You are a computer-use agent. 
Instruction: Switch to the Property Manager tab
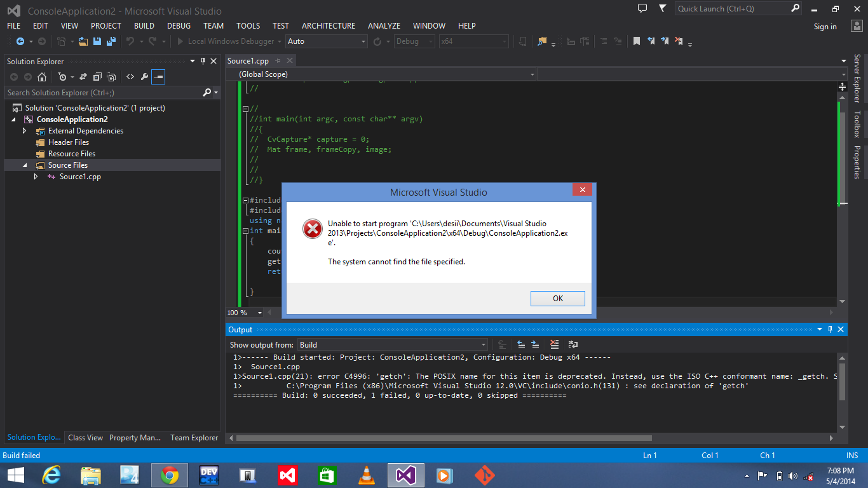tap(135, 438)
